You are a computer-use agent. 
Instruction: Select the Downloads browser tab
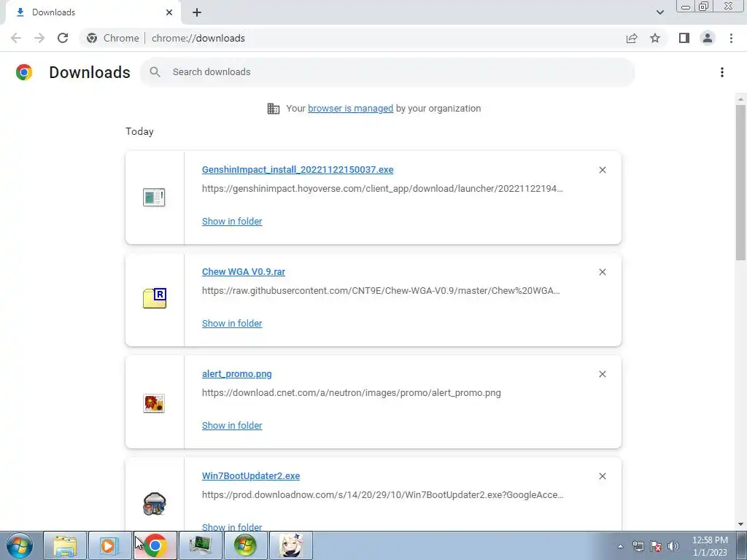[93, 12]
